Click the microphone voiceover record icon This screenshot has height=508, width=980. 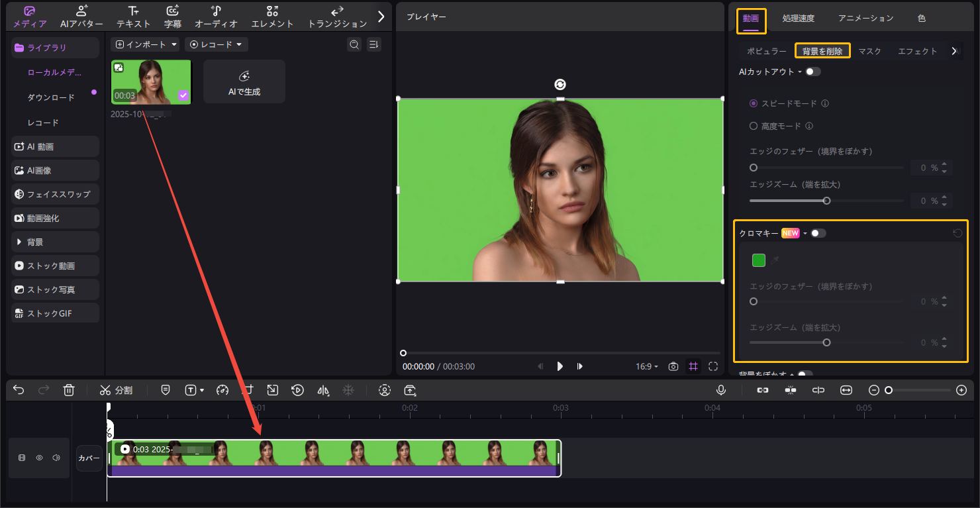click(x=721, y=390)
